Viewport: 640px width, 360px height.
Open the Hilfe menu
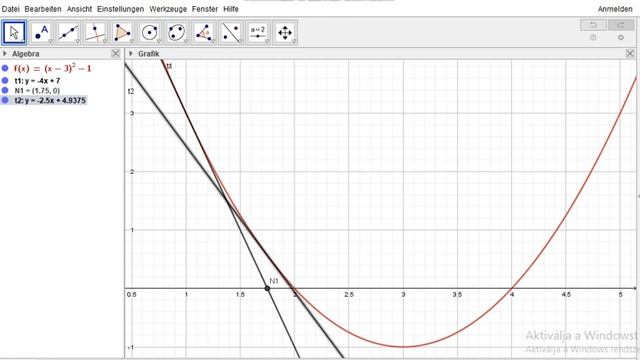pos(231,9)
